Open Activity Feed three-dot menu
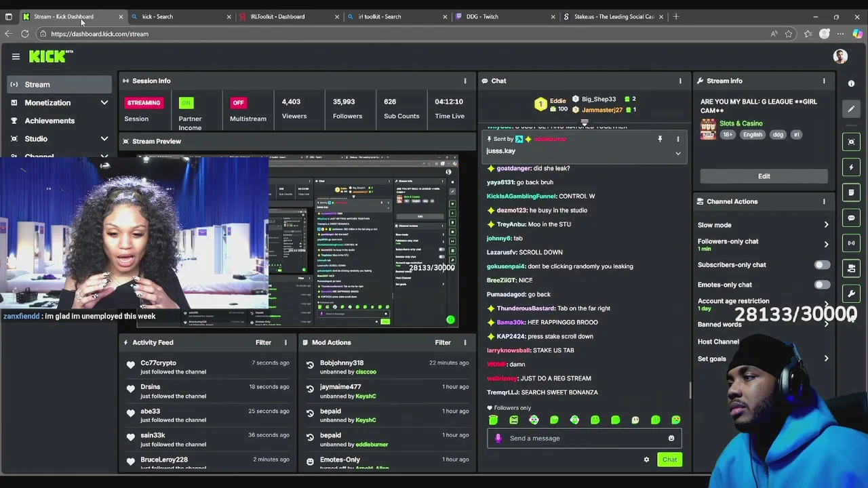Screen dimensions: 868x488 pos(285,342)
